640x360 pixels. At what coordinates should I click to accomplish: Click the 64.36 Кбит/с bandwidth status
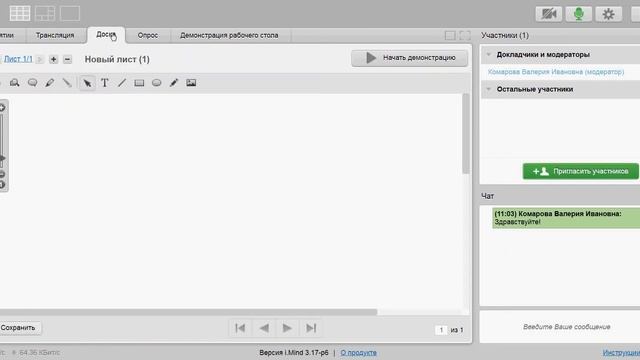39,353
